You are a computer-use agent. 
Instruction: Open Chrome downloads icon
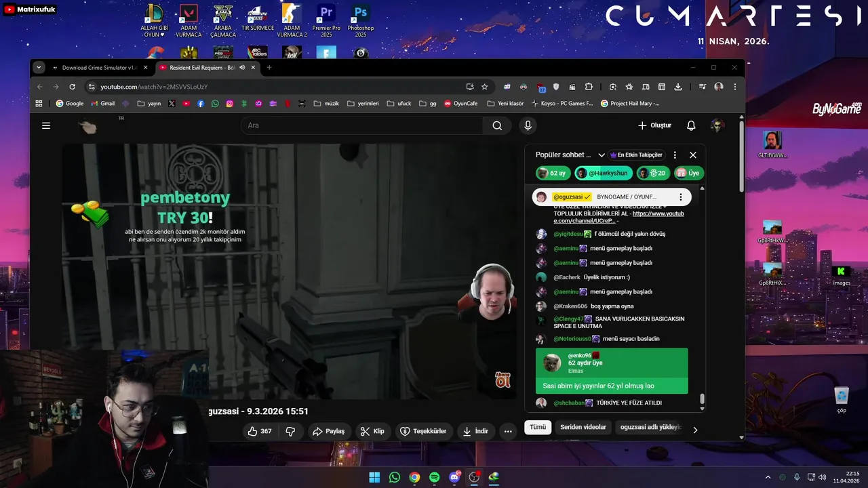click(677, 87)
